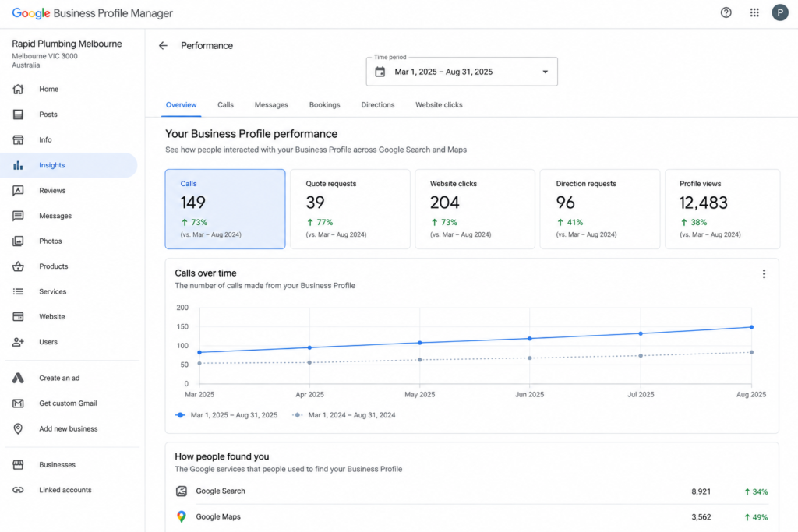
Task: Click the Create an ad Google Ads icon
Action: pos(18,378)
